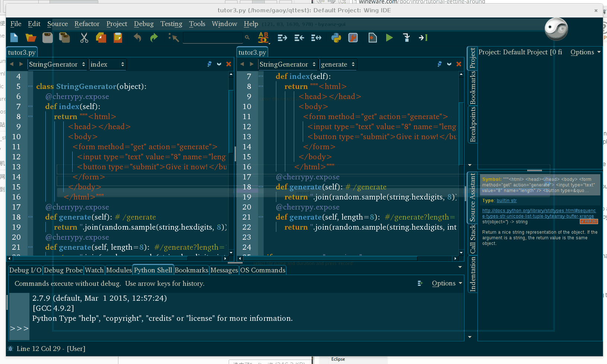The height and width of the screenshot is (364, 607).
Task: Start debugging with the green run arrow
Action: [389, 38]
